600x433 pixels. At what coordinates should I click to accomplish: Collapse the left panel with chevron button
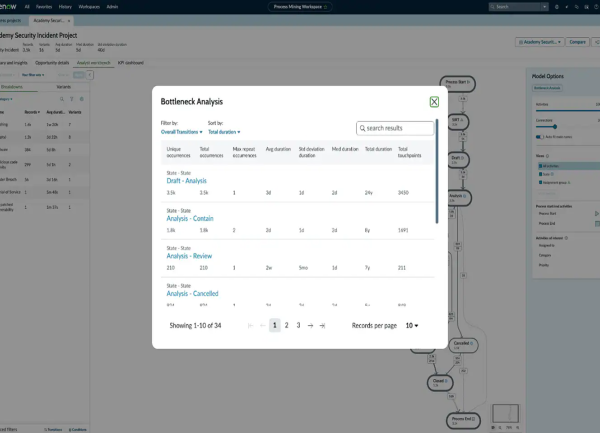pyautogui.click(x=90, y=75)
